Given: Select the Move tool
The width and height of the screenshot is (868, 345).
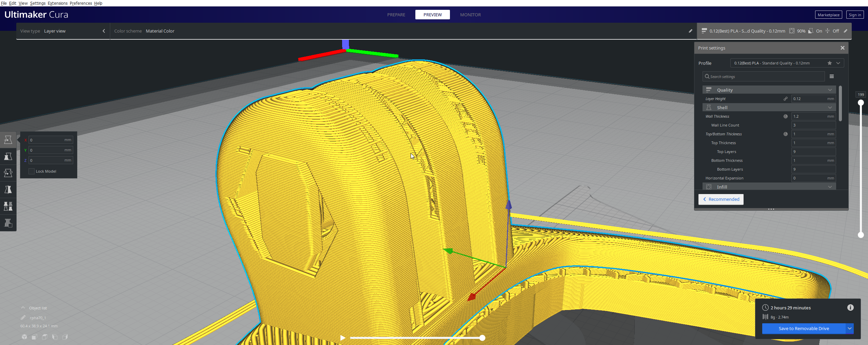Looking at the screenshot, I should click(x=8, y=140).
